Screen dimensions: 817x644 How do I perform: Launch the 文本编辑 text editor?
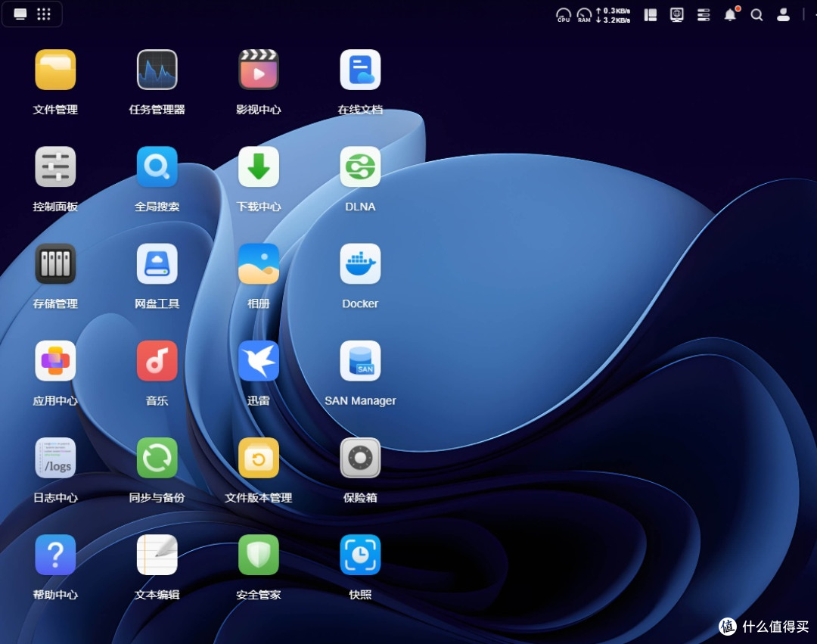coord(157,555)
